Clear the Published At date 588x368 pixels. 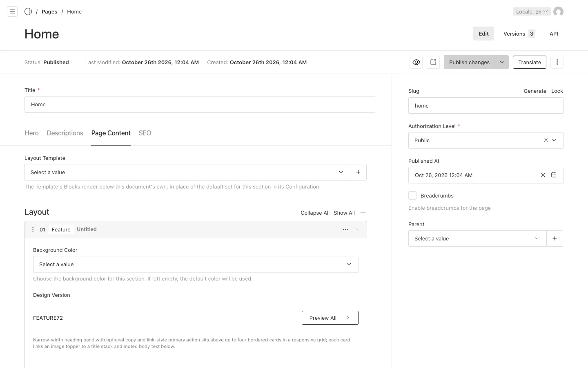[543, 175]
